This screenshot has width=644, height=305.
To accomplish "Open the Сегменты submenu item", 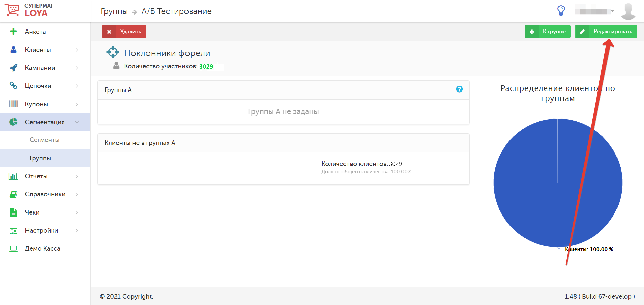I will tap(45, 140).
